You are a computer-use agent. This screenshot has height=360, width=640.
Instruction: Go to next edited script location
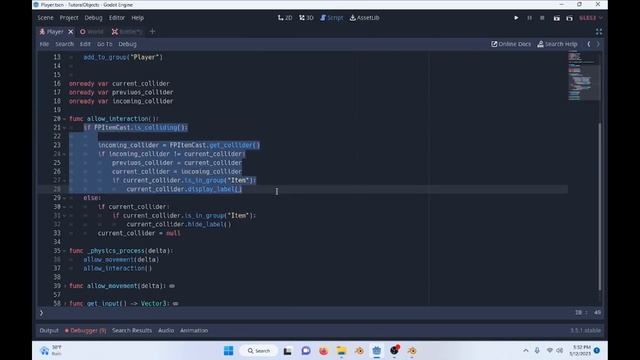click(x=598, y=44)
